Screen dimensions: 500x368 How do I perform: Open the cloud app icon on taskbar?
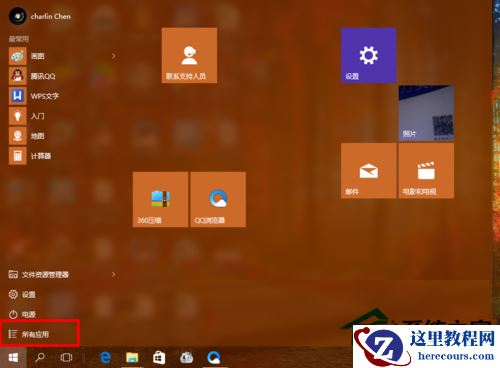[186, 358]
